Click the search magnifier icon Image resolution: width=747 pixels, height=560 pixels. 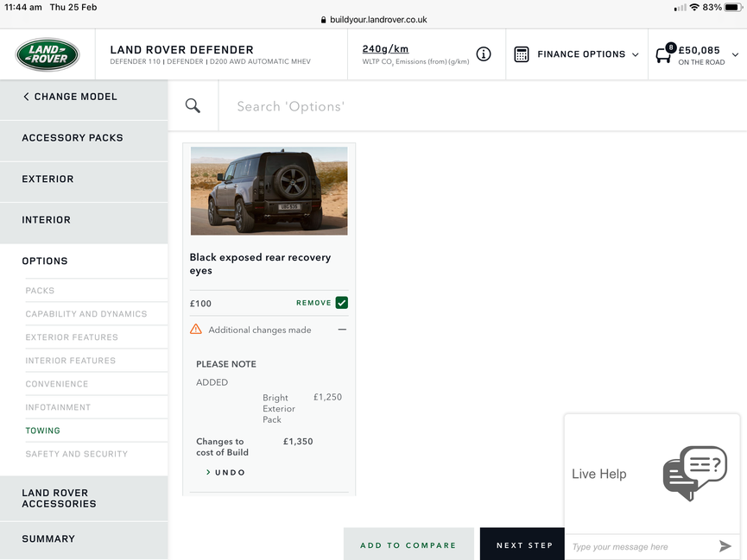pos(193,105)
